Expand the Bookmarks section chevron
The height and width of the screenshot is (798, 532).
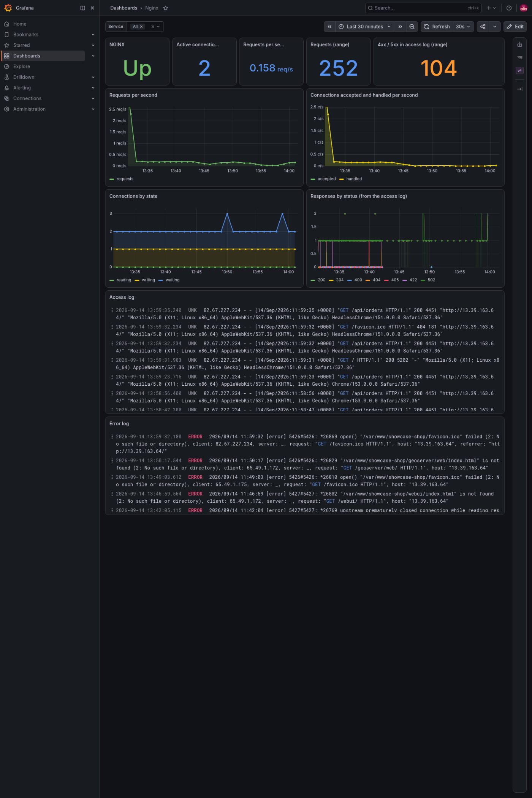(93, 35)
